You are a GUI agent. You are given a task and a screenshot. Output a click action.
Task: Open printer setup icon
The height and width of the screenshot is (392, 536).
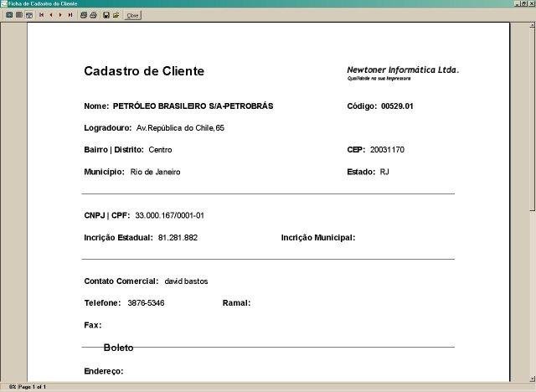[84, 15]
